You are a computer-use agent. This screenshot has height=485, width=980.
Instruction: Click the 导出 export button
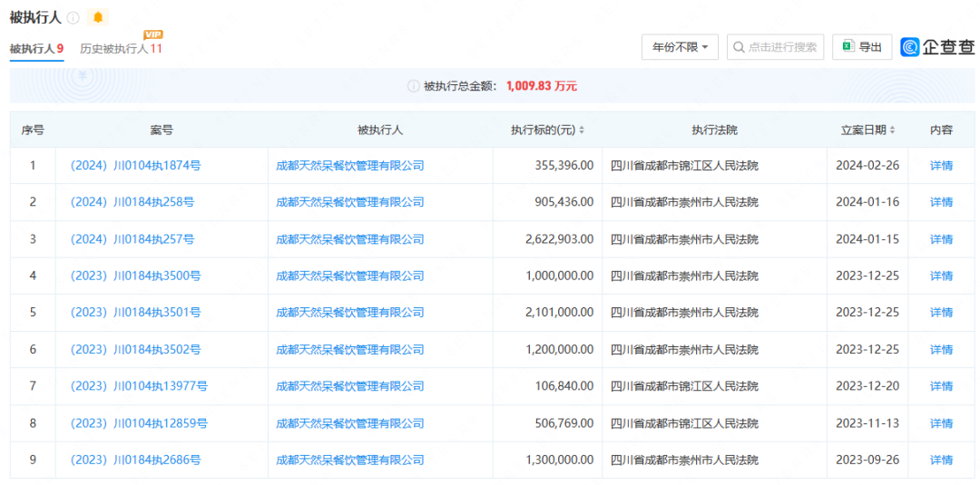[x=862, y=47]
